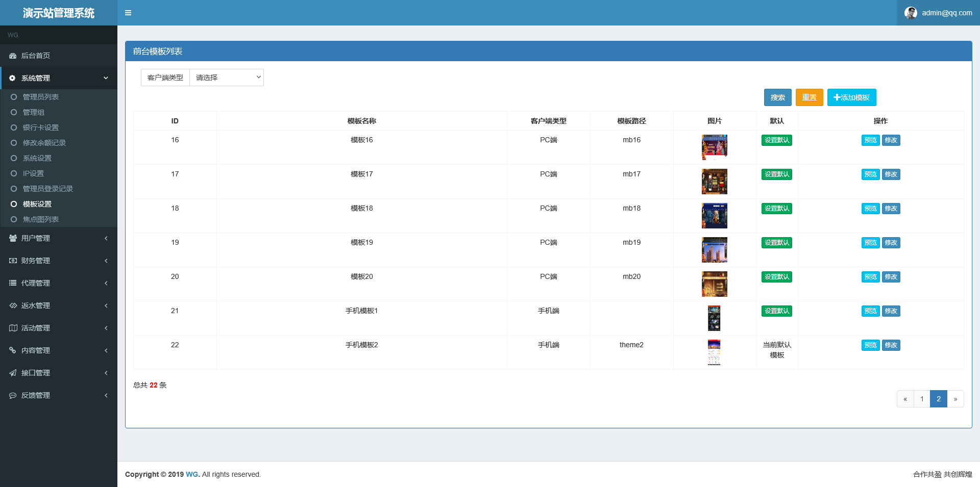Image resolution: width=980 pixels, height=487 pixels.
Task: Open the 手机模板2 thumbnail image
Action: 714,352
